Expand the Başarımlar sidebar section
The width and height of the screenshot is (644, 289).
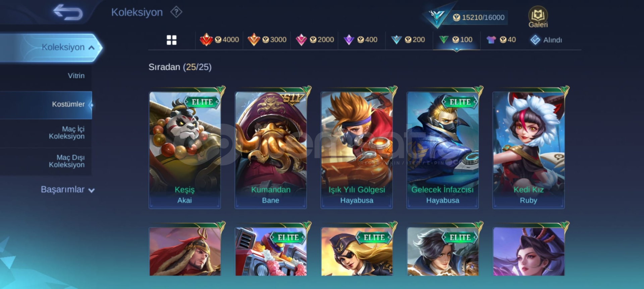[67, 190]
